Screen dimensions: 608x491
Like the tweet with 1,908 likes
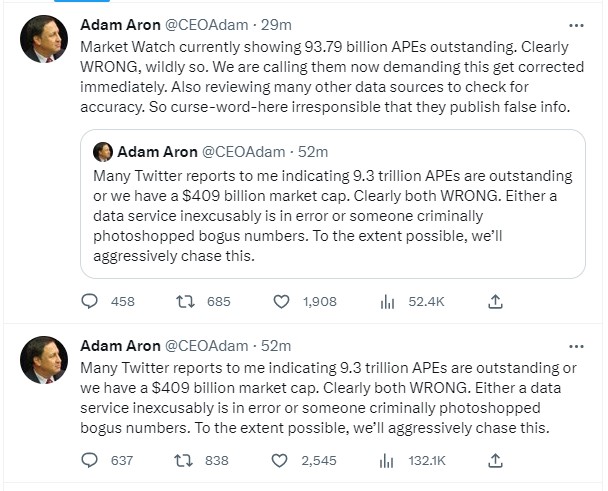pos(283,301)
